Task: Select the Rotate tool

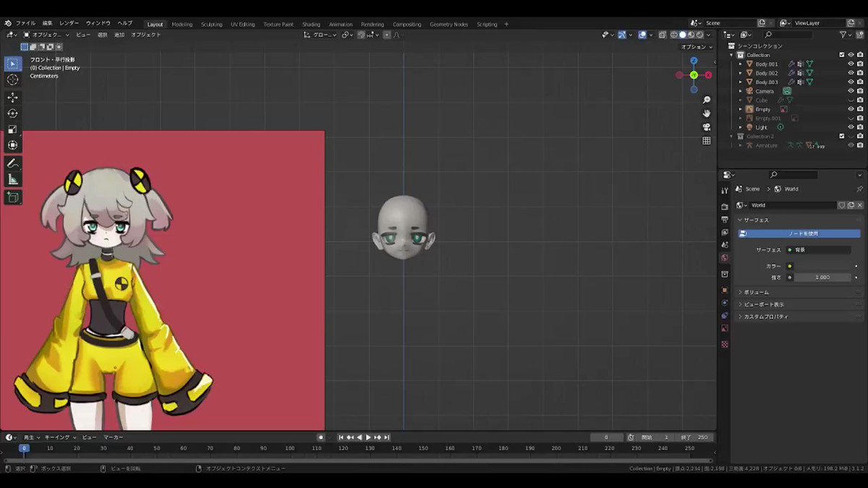Action: pyautogui.click(x=12, y=113)
